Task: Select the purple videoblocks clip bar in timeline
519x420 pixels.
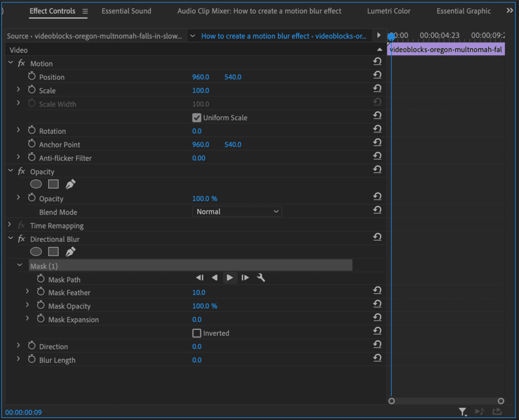Action: (446, 50)
